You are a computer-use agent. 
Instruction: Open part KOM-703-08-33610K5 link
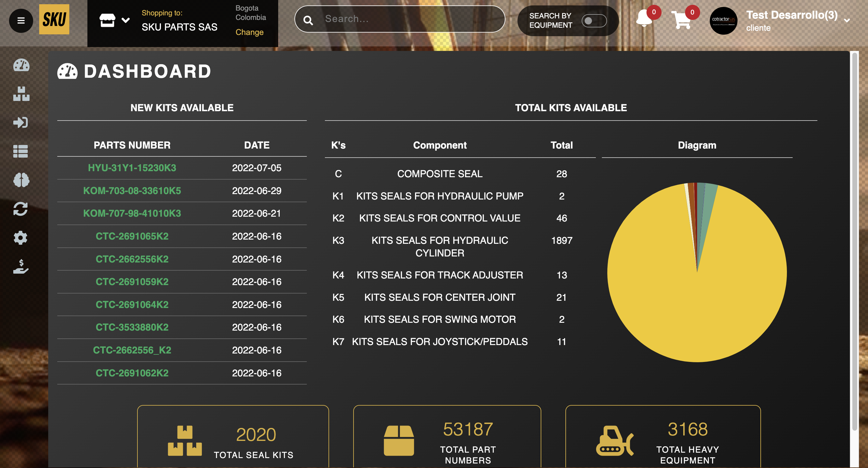132,191
